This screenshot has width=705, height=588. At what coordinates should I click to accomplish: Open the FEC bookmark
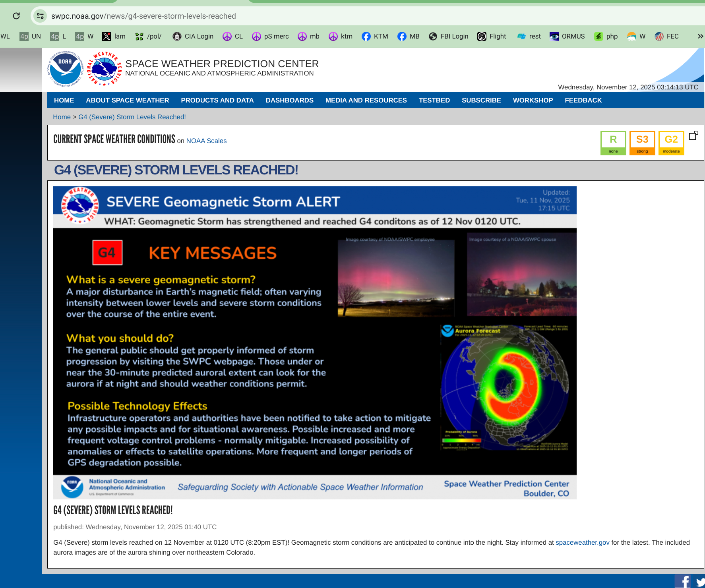667,37
